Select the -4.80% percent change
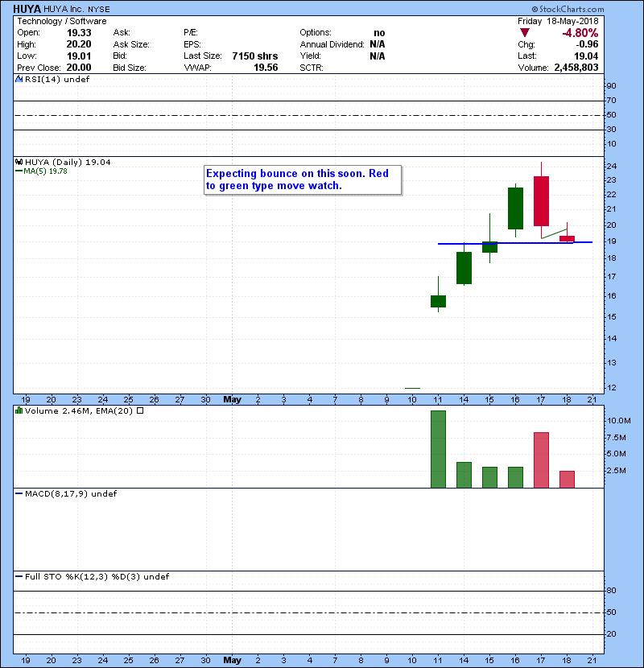Screen dimensions: 644x668 (580, 33)
